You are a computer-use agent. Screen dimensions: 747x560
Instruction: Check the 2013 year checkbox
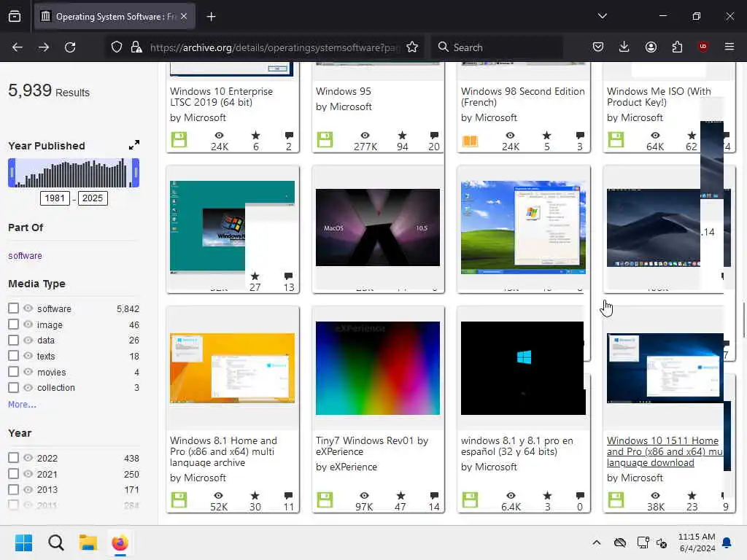pos(13,489)
